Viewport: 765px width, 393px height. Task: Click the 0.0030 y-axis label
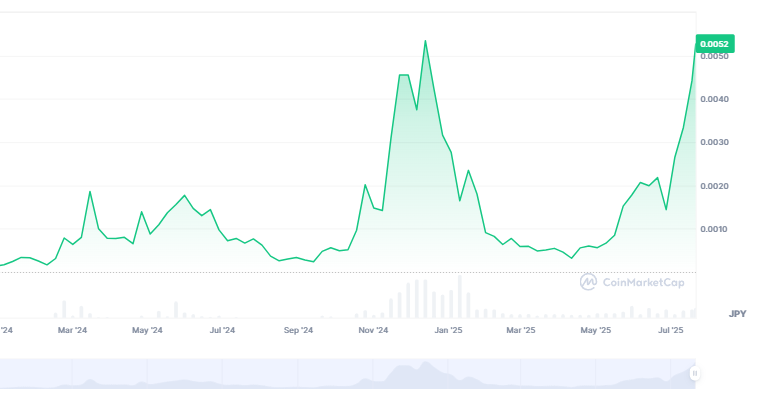[x=714, y=142]
